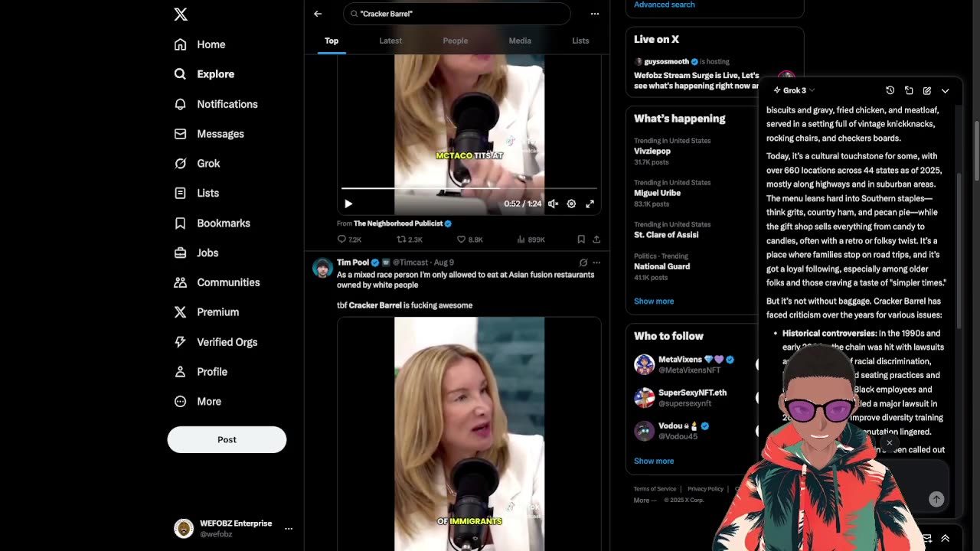
Task: Start a new Grok chat
Action: 927,90
